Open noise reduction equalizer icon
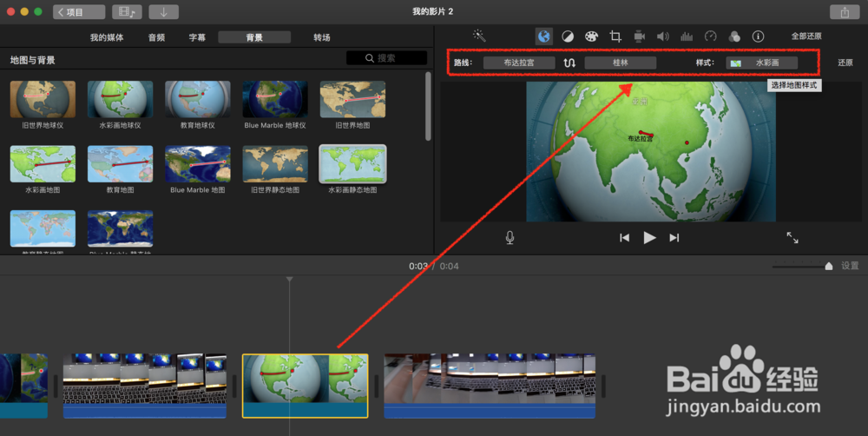 687,36
